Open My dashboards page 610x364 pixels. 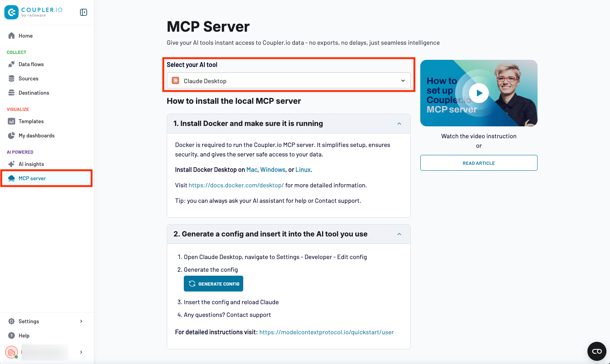coord(47,135)
